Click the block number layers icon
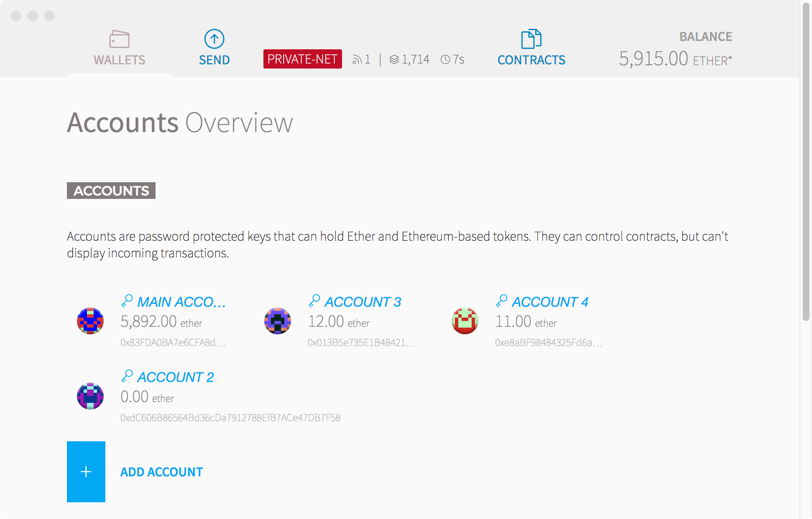Screen dimensions: 812x519 (x=394, y=60)
